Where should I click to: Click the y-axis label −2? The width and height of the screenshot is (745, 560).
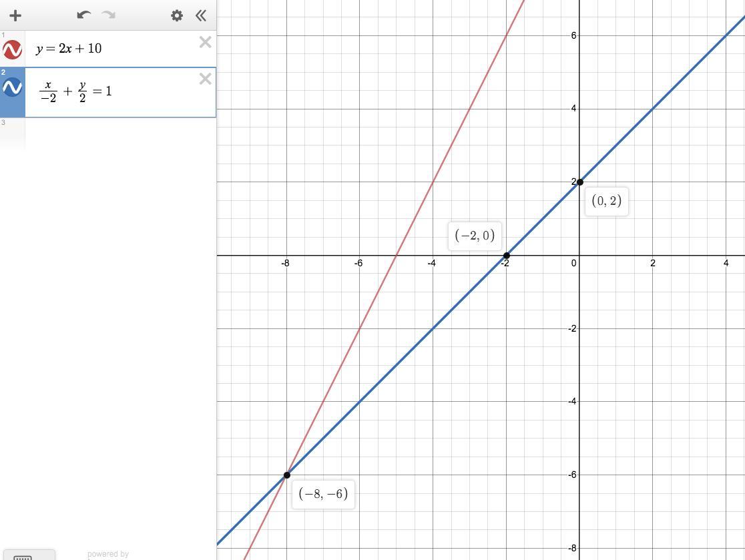tap(572, 328)
